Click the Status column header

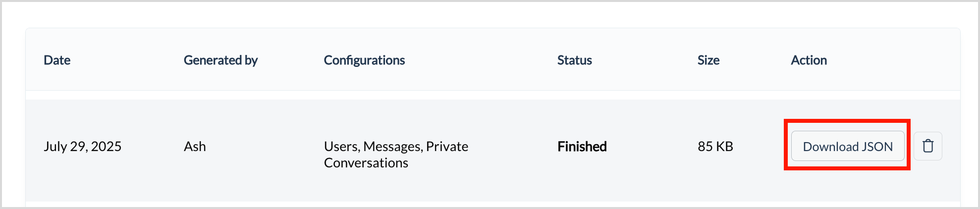[575, 60]
